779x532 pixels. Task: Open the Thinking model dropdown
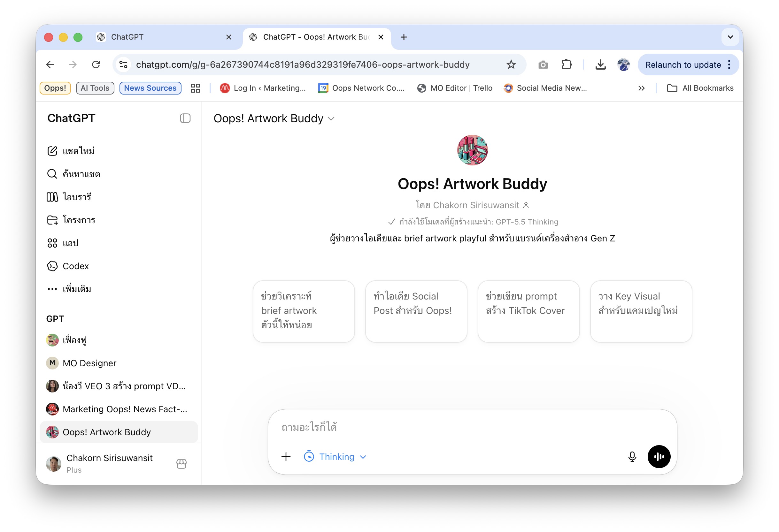coord(335,457)
